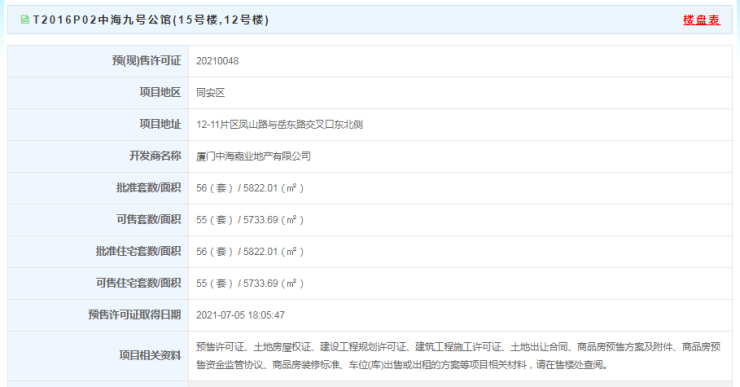Click the 可售住宅套数/面积 label
Image resolution: width=740 pixels, height=387 pixels.
[138, 283]
